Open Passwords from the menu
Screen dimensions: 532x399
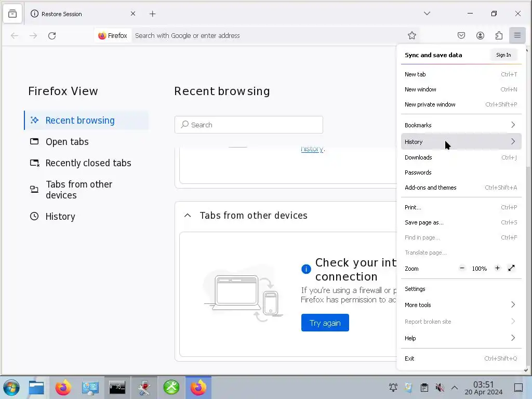461,172
